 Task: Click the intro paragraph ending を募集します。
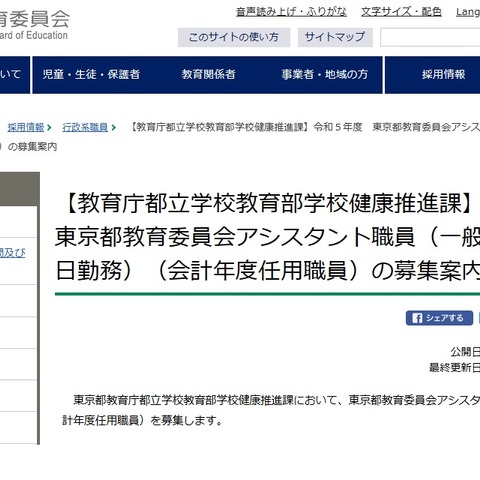pos(271,410)
